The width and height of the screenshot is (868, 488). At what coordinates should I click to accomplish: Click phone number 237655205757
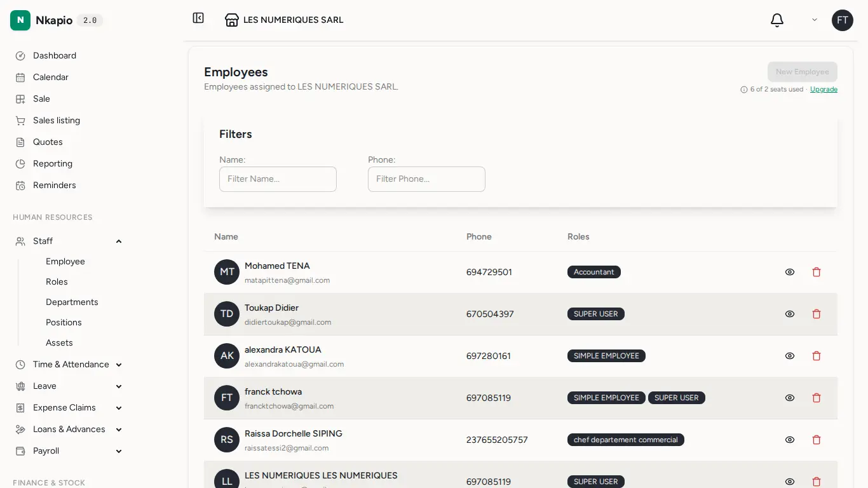pyautogui.click(x=497, y=440)
